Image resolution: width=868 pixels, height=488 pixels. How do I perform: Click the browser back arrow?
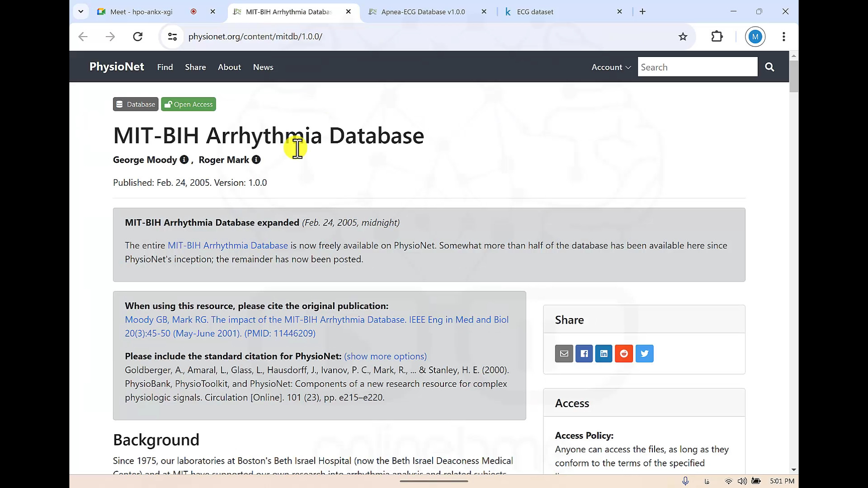coord(83,37)
